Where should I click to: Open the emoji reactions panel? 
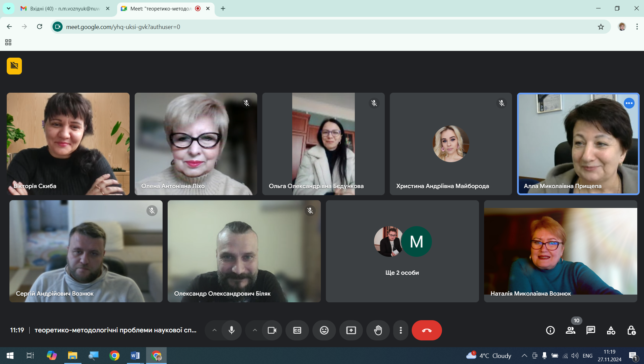pyautogui.click(x=324, y=330)
